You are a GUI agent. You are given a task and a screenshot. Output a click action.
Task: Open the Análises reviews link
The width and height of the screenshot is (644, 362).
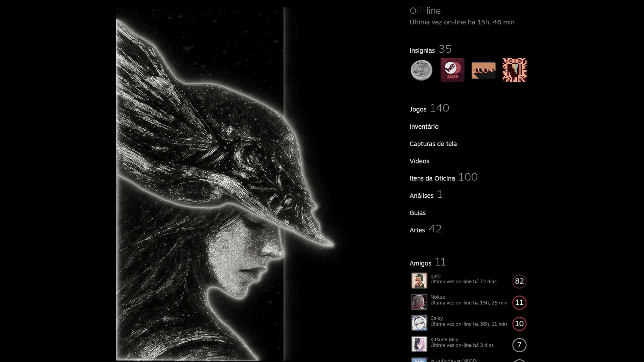pos(421,196)
